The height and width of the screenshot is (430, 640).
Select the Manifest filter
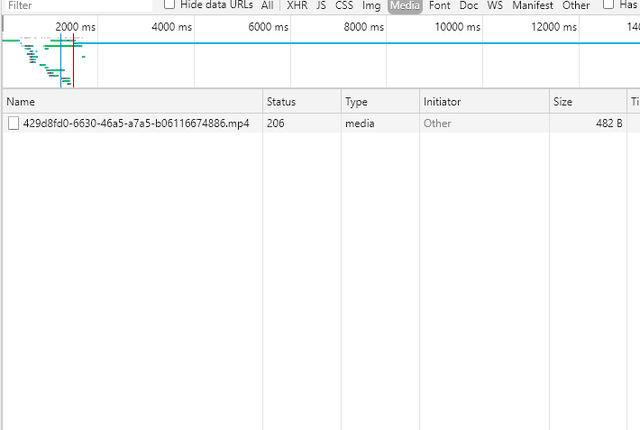pos(533,5)
